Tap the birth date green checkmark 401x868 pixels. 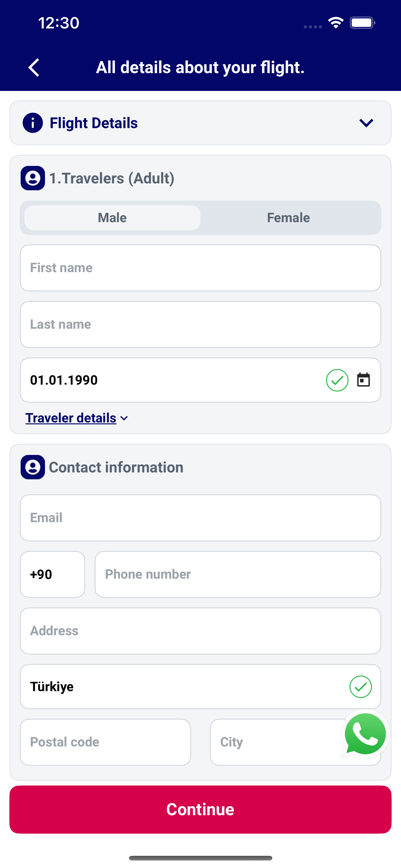pyautogui.click(x=337, y=380)
